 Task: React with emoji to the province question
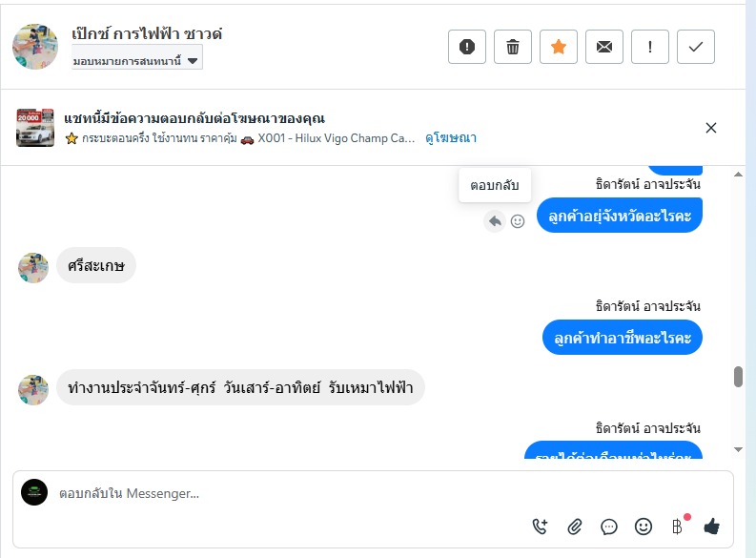coord(518,221)
